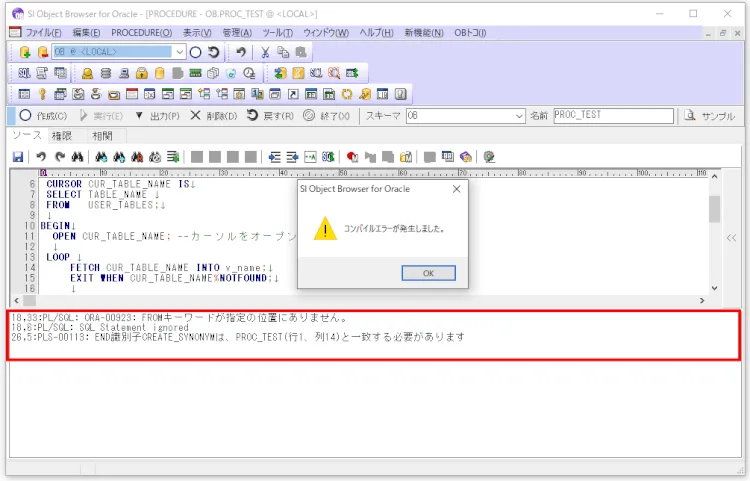Viewport: 750px width, 481px height.
Task: Open the green memory chip icon
Action: [x=195, y=73]
